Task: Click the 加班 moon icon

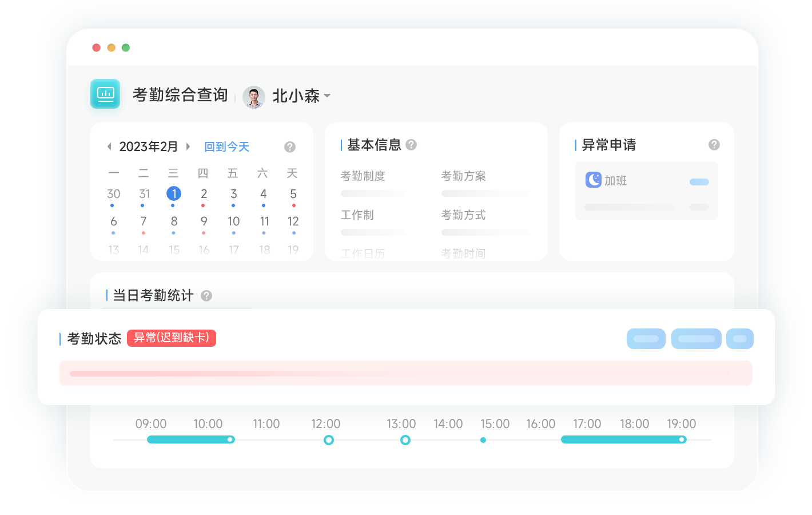Action: 593,180
